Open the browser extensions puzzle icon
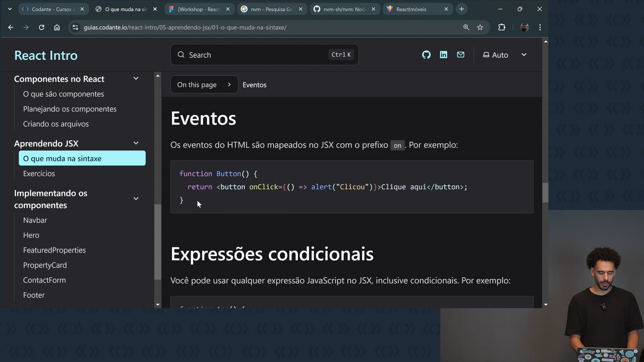This screenshot has height=362, width=644. tap(501, 27)
